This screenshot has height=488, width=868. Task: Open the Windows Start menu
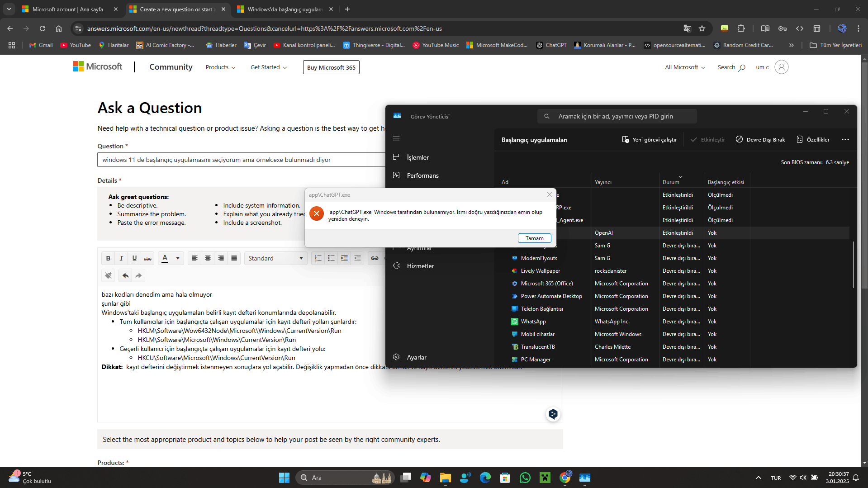click(x=284, y=478)
